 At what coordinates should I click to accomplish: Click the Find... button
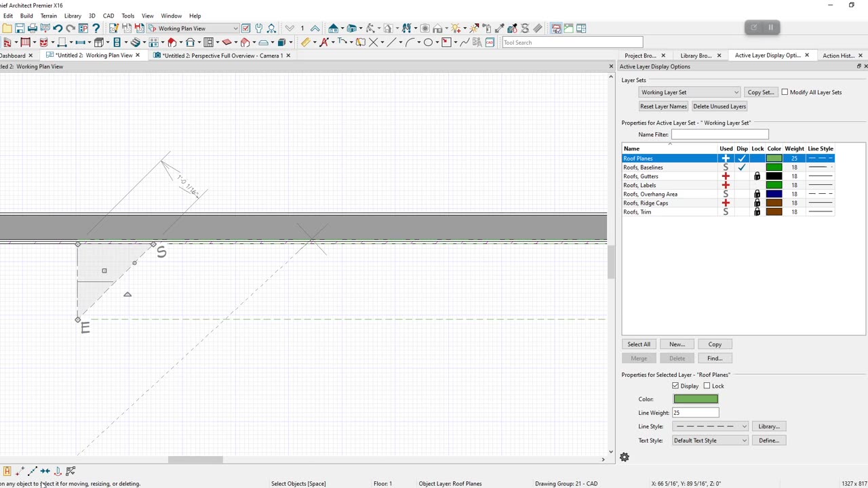[715, 359]
